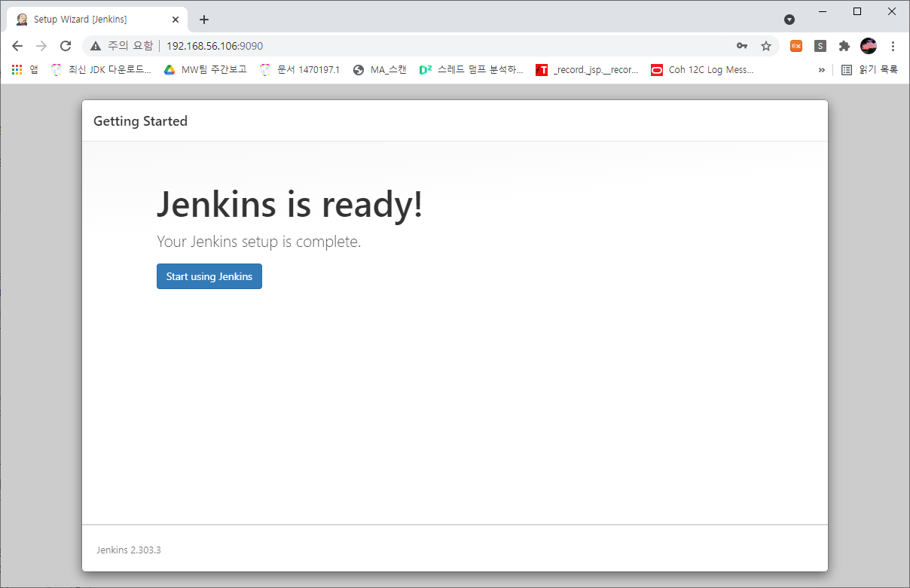The width and height of the screenshot is (910, 588).
Task: Open the 읽기 목록 reading list
Action: tap(870, 70)
